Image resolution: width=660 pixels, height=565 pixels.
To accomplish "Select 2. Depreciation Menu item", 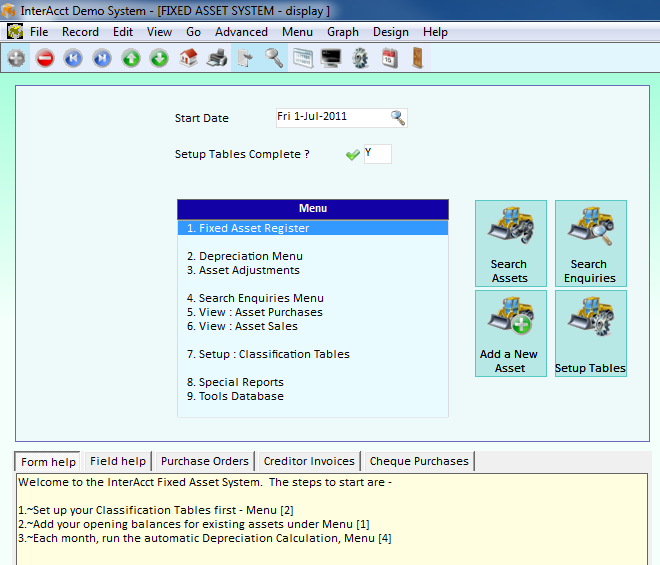I will point(245,256).
